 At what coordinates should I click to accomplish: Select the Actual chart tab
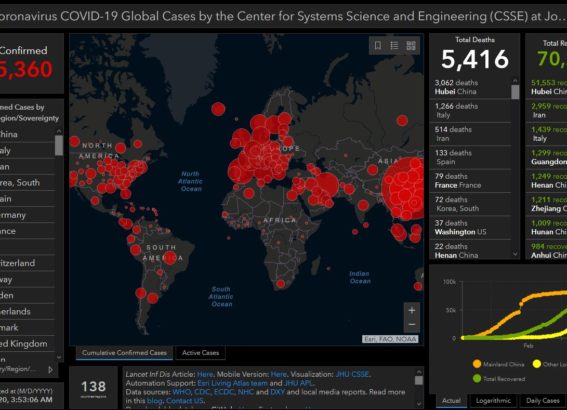(451, 401)
